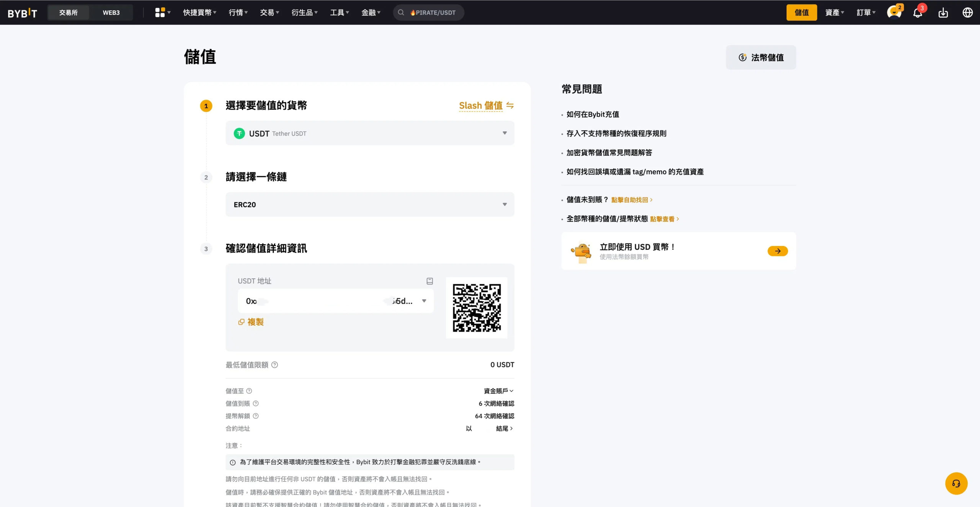Image resolution: width=980 pixels, height=507 pixels.
Task: Open the apps grid icon menu
Action: coord(162,13)
